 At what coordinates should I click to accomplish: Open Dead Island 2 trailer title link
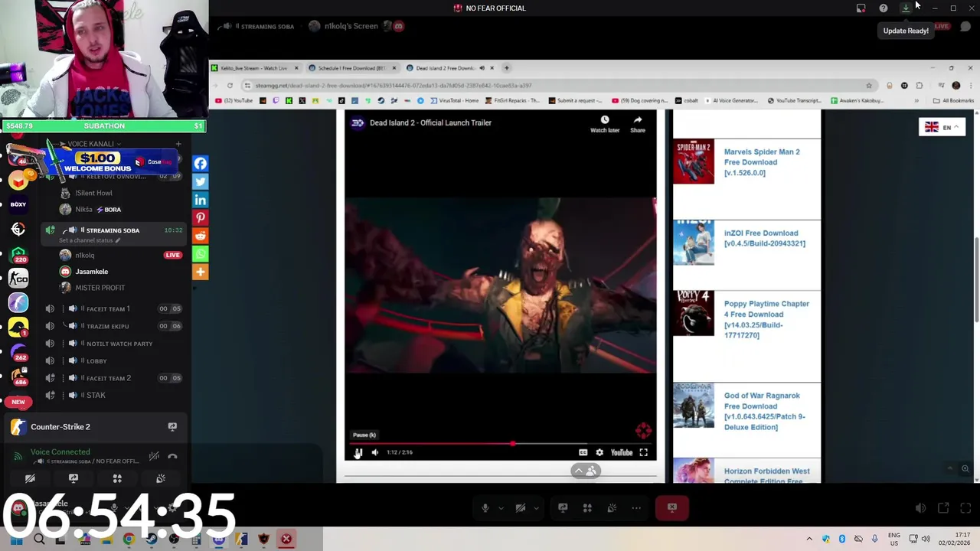pos(430,122)
